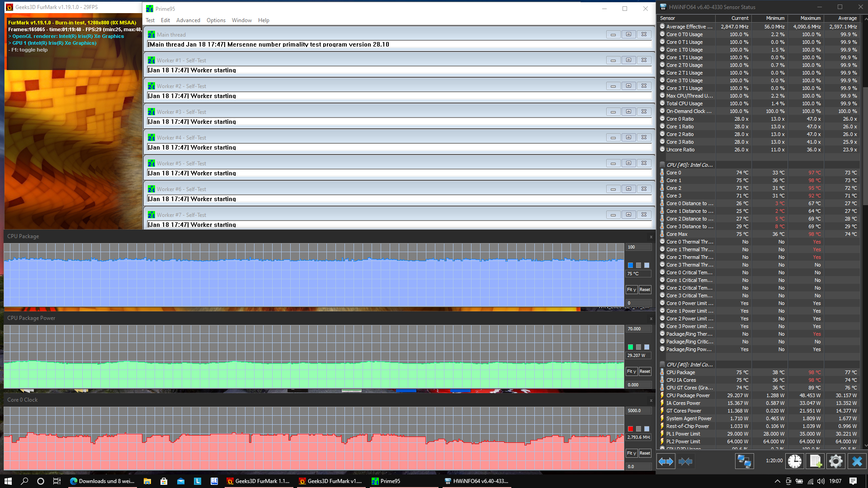The image size is (868, 488).
Task: Click Current column header in HWiNFO
Action: [x=733, y=18]
